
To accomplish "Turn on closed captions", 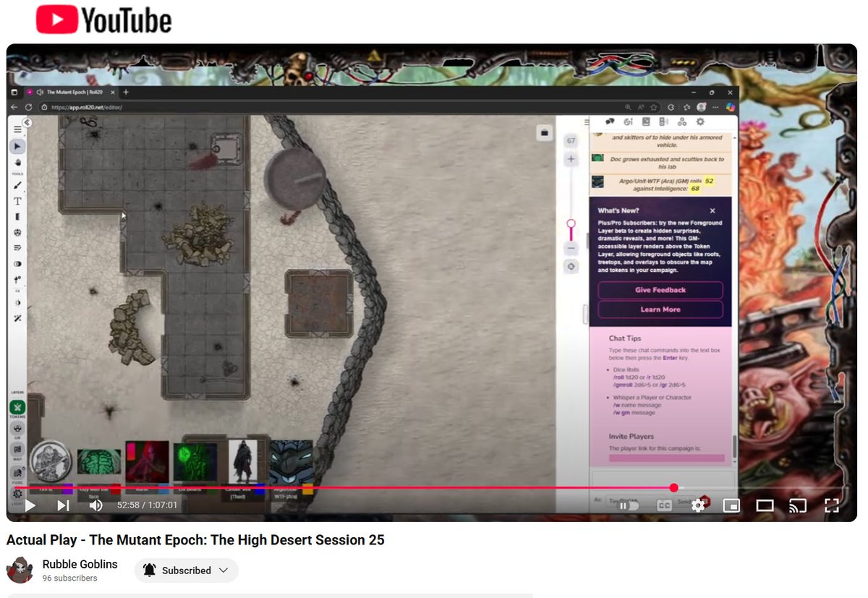I will point(664,505).
